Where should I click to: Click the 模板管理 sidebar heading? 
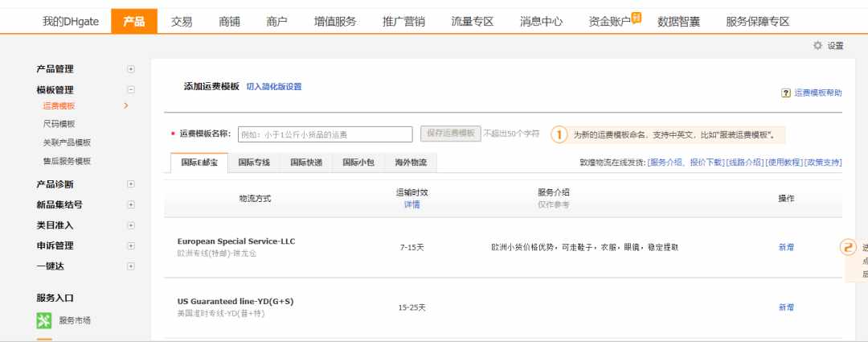point(55,90)
